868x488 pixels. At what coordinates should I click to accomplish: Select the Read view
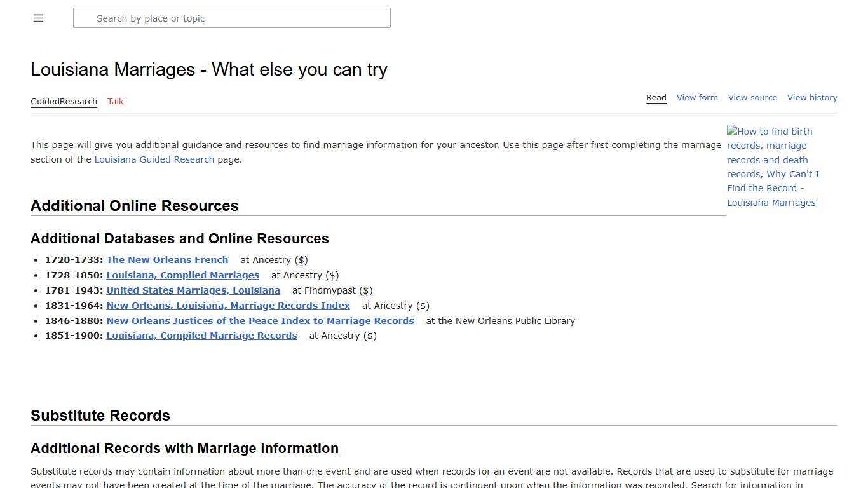656,97
